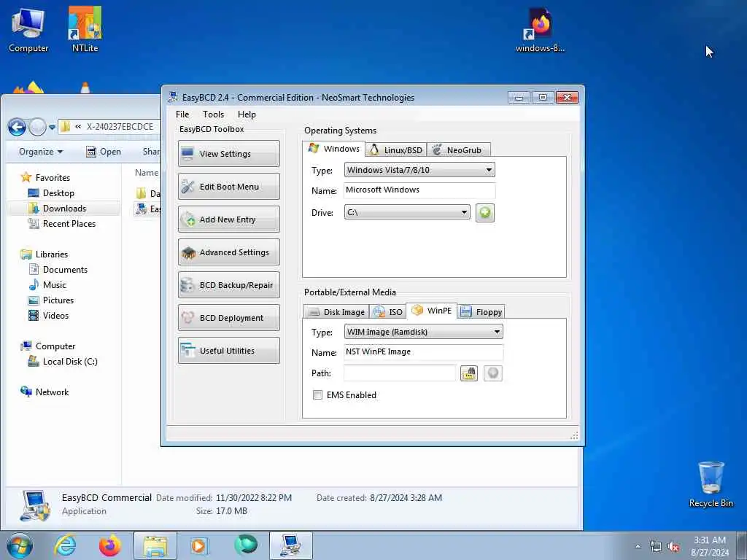Open Advanced Settings in EasyBCD
Viewport: 747px width, 560px height.
(x=228, y=252)
